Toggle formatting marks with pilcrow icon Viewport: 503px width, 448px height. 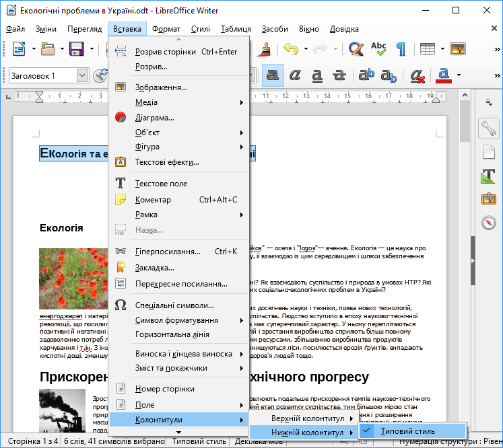point(401,49)
